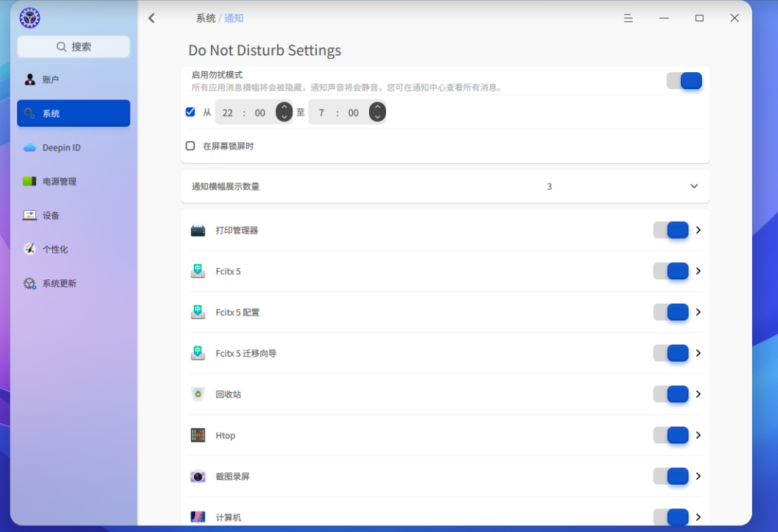
Task: Click the 计算机 app icon
Action: pos(198,517)
